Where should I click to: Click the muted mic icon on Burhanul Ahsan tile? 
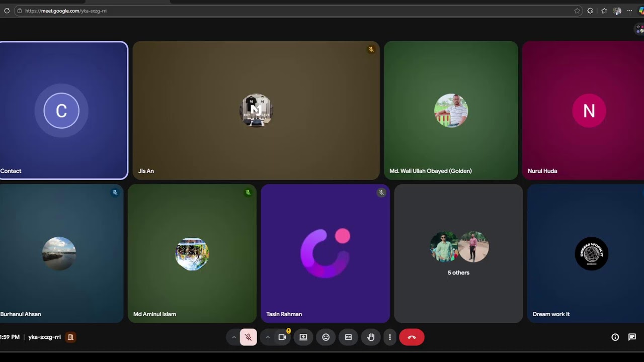(115, 193)
